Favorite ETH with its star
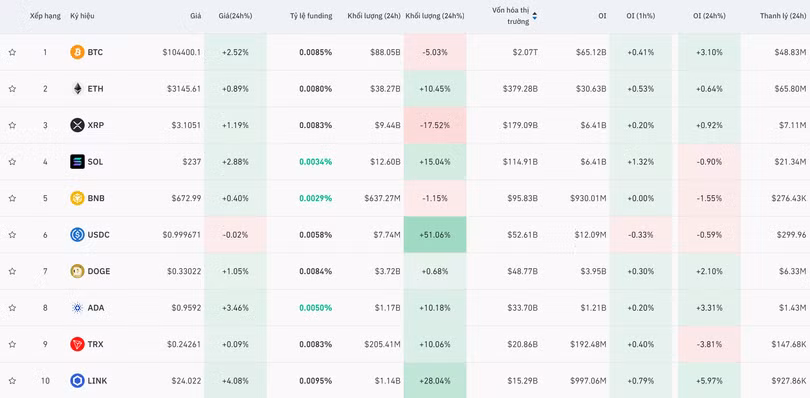Image resolution: width=810 pixels, height=398 pixels. coord(12,89)
